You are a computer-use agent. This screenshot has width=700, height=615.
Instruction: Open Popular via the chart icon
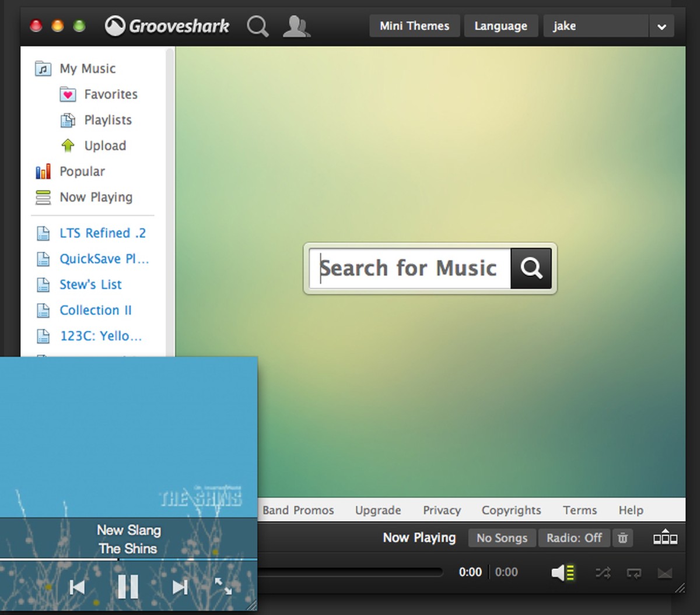42,171
